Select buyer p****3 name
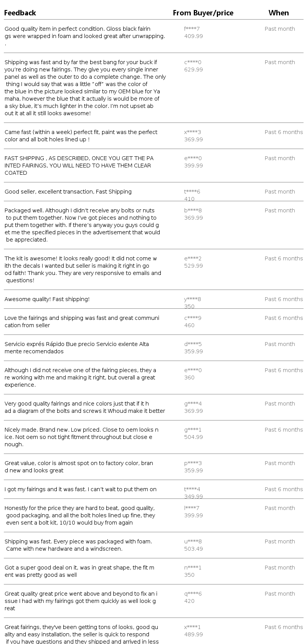This screenshot has height=644, width=307. pyautogui.click(x=193, y=463)
